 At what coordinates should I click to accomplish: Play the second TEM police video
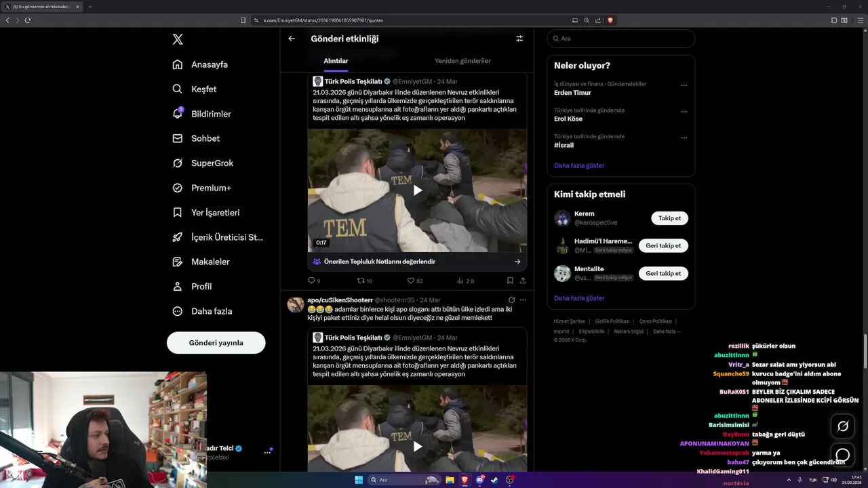[x=418, y=446]
